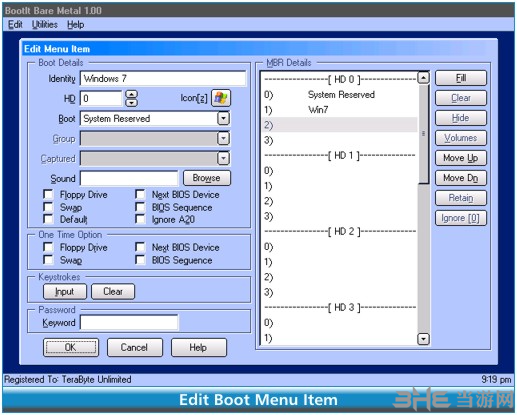Enable BIOS Sequence in Boot Details
The image size is (517, 415).
pyautogui.click(x=140, y=207)
